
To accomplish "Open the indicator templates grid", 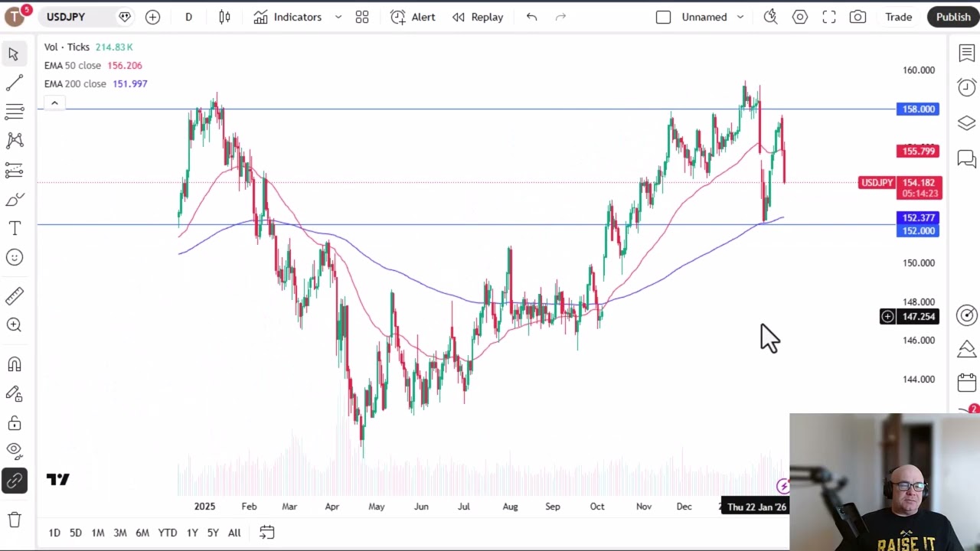I will (362, 17).
